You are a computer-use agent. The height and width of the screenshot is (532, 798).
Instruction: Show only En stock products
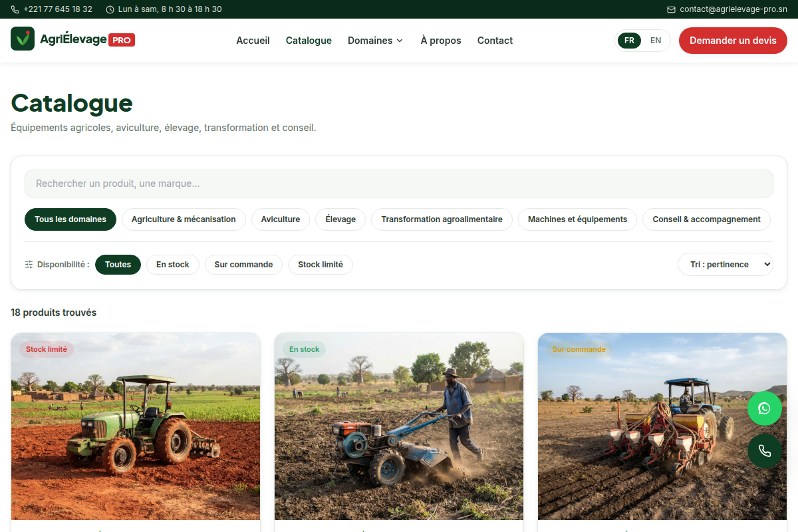coord(173,265)
